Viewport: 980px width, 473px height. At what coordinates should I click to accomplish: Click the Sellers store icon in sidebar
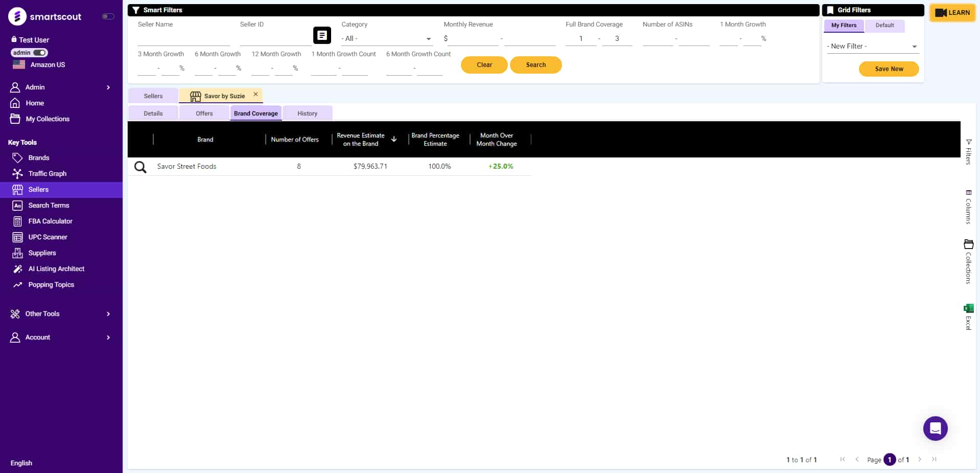pyautogui.click(x=17, y=189)
